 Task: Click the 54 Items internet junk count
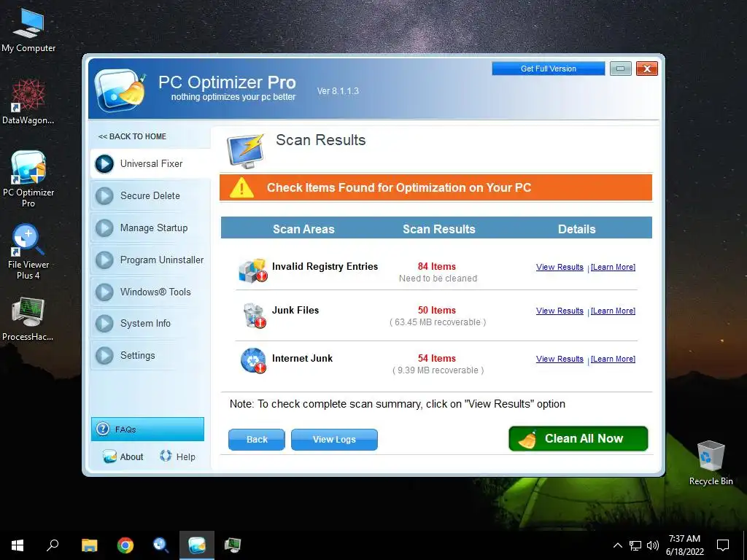[x=437, y=359]
